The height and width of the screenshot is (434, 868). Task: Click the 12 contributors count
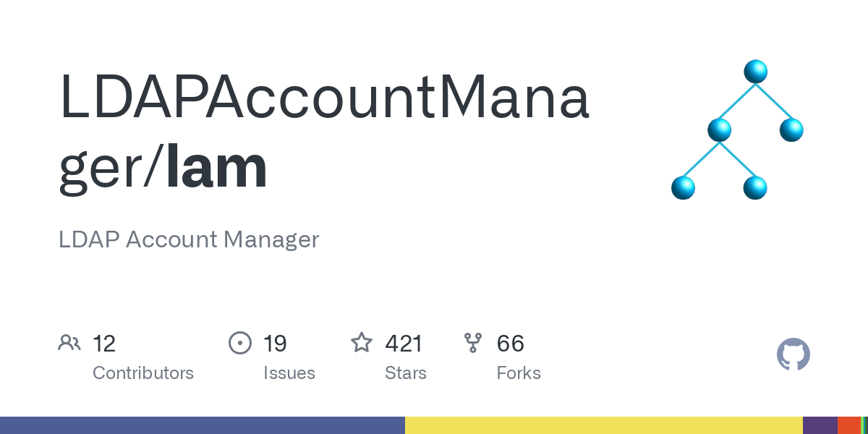(x=104, y=343)
